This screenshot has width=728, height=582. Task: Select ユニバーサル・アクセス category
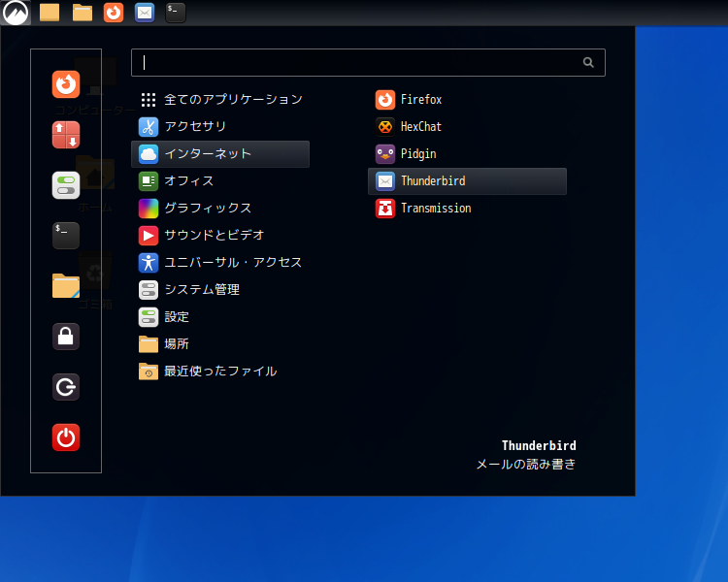point(220,263)
